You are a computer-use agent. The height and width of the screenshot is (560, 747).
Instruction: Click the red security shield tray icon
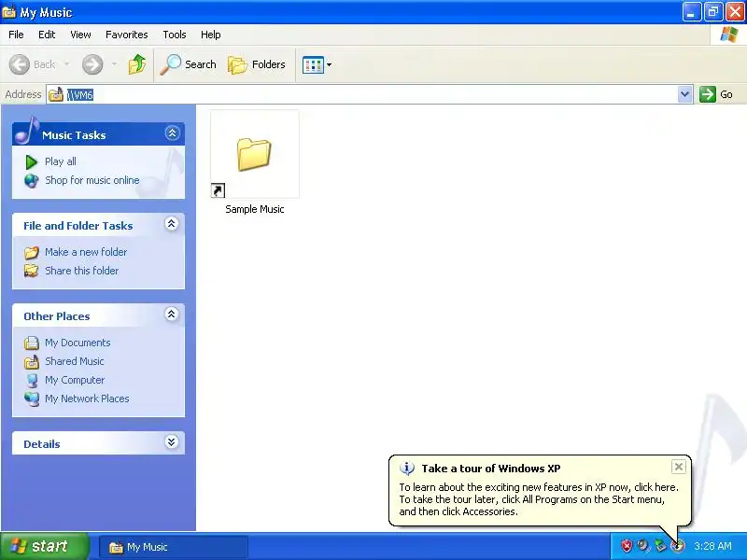tap(627, 546)
